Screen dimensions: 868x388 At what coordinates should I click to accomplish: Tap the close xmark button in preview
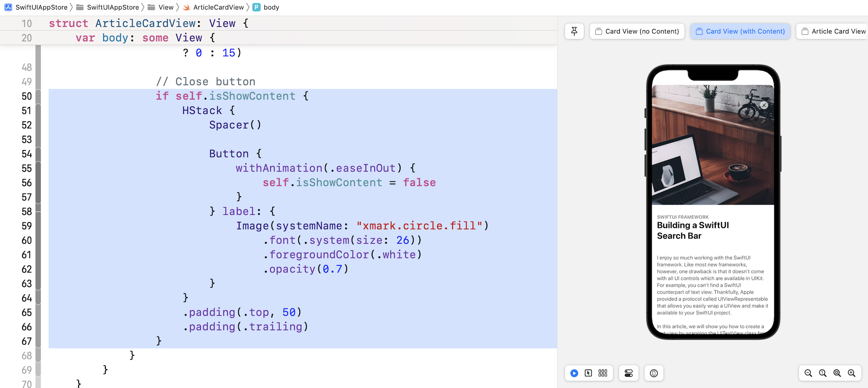coord(764,105)
